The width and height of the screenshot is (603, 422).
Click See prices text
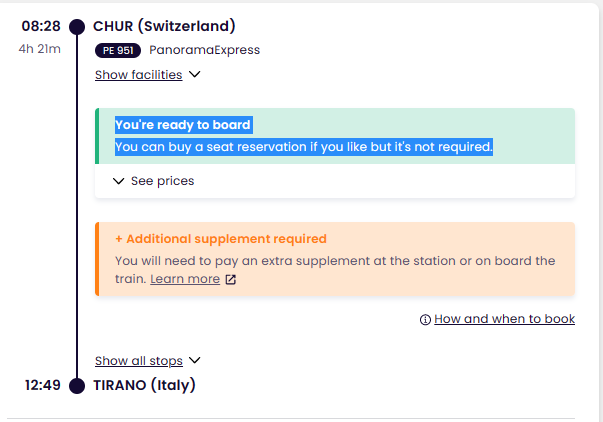point(162,181)
